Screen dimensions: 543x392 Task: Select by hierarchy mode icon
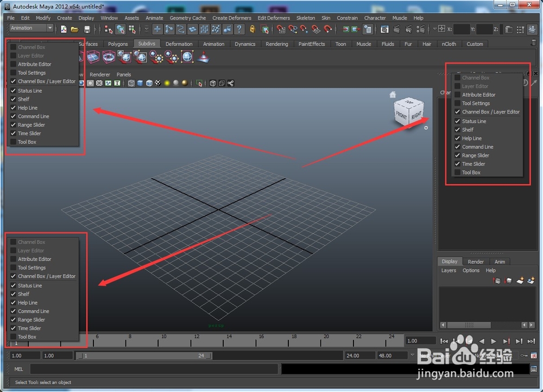[109, 29]
